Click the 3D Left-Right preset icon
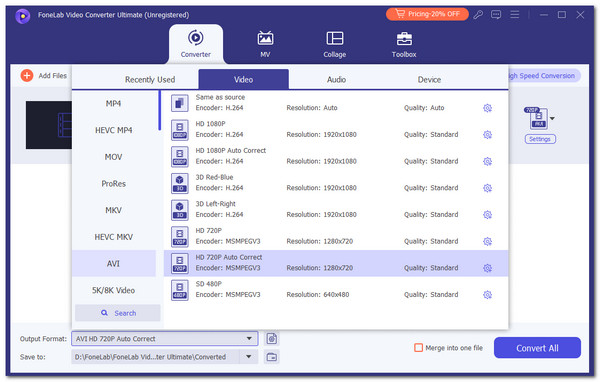This screenshot has height=382, width=600. click(x=179, y=210)
